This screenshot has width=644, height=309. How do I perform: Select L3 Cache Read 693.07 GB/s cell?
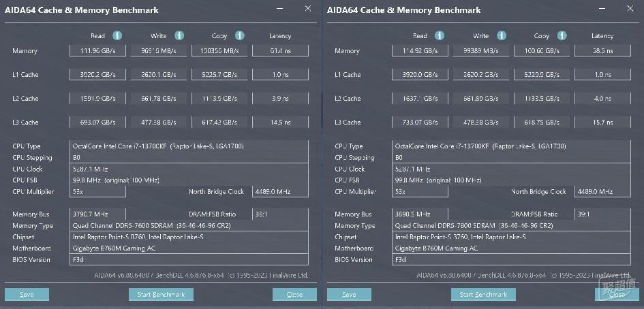(x=97, y=123)
